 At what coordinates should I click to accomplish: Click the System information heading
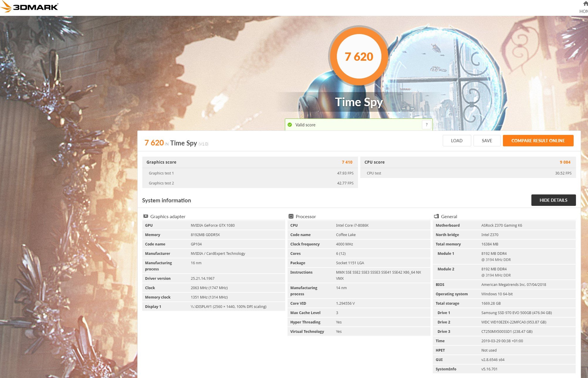coord(166,201)
